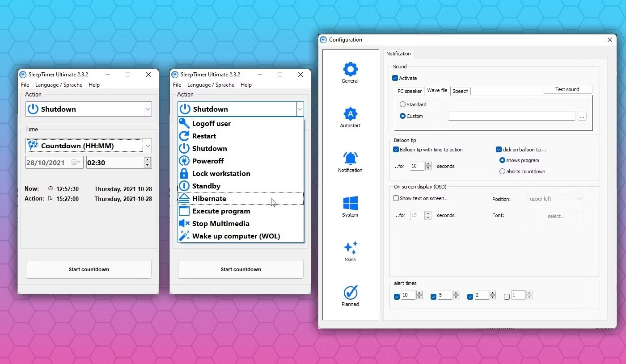
Task: Choose Stop Multimedia speaker icon
Action: (x=184, y=223)
